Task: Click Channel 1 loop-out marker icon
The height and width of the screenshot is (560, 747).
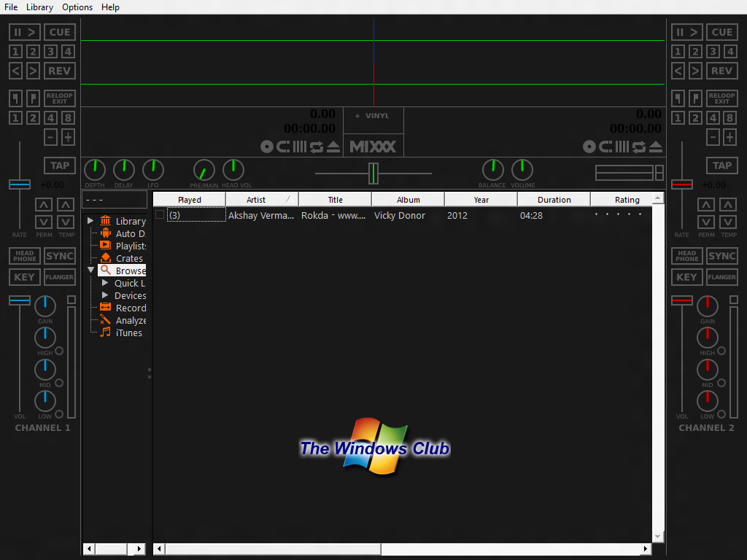Action: [x=33, y=98]
